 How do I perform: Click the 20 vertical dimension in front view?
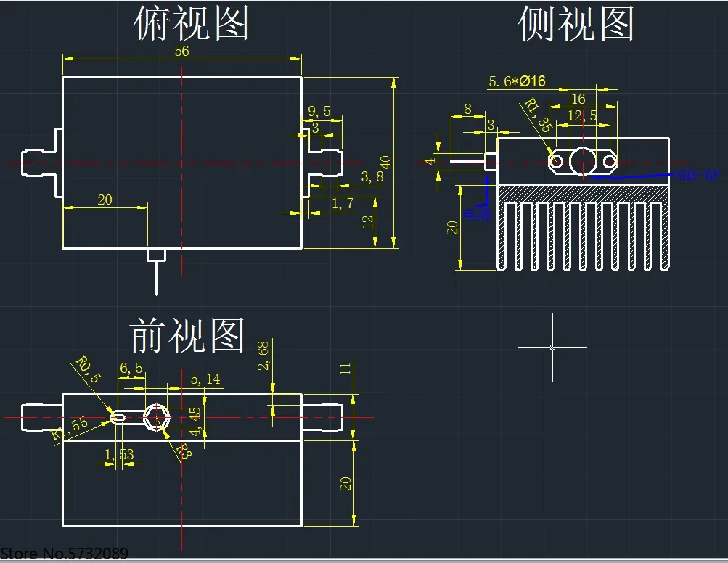(x=346, y=484)
